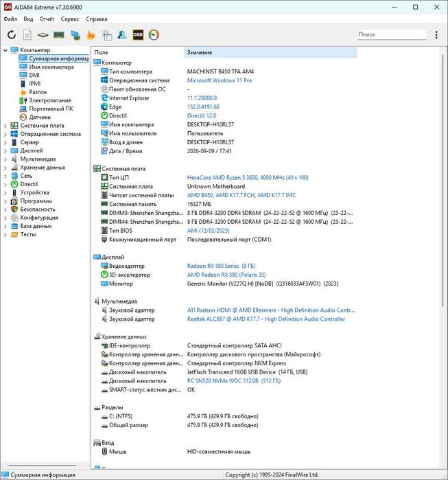Click the Мультимедиа speaker icon in tree

click(14, 159)
